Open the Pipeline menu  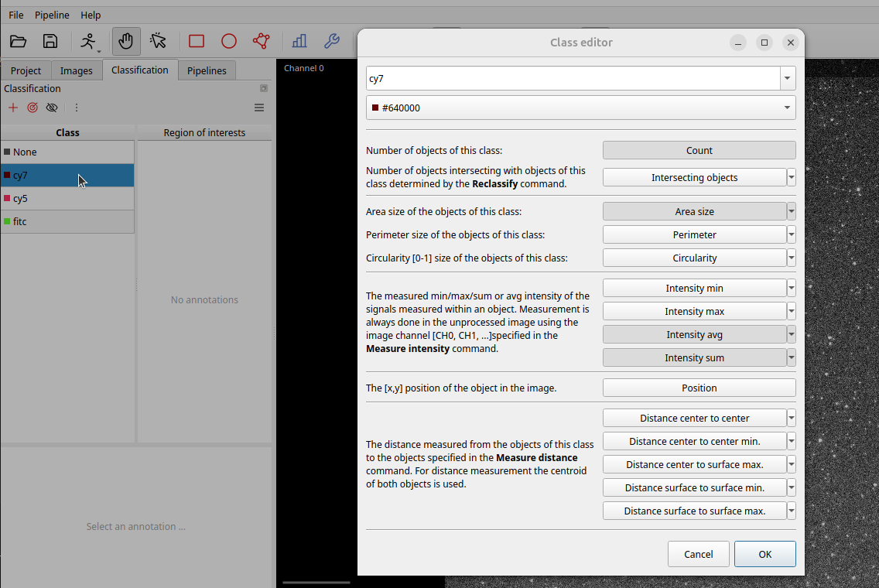point(52,15)
